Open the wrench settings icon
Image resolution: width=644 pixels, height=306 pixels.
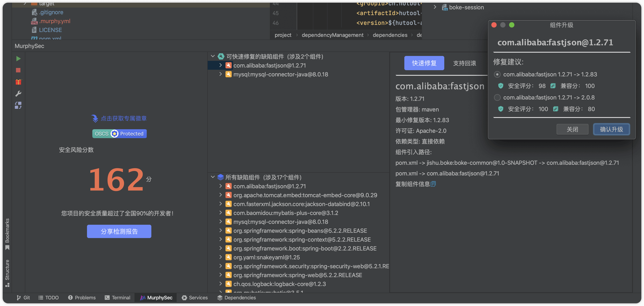(18, 93)
